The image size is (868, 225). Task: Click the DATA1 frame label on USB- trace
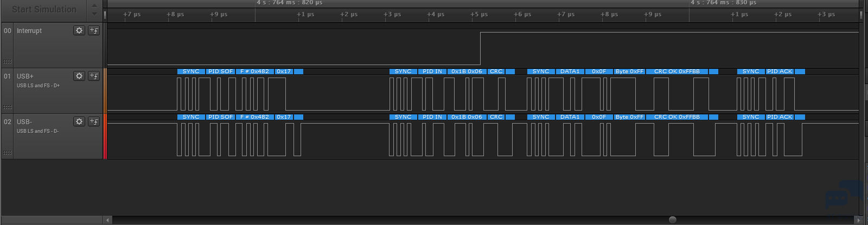570,117
